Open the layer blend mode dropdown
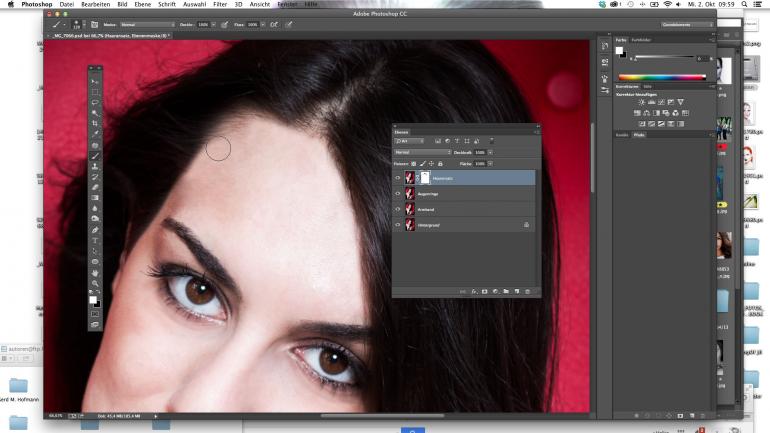This screenshot has width=770, height=433. 422,153
